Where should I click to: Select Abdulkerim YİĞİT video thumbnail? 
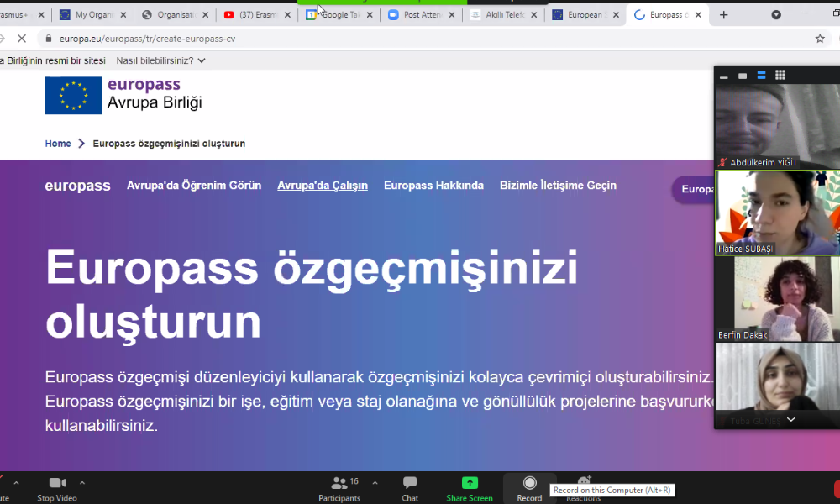point(777,126)
